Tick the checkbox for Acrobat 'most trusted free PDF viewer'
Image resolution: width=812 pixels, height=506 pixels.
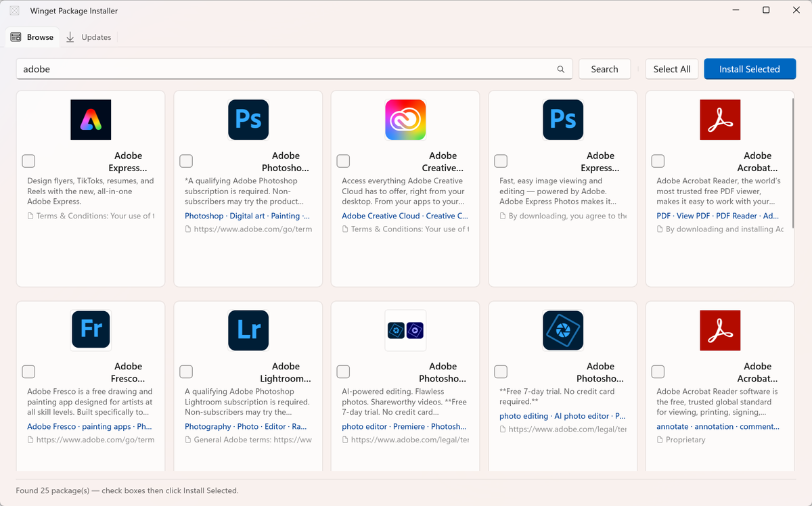(658, 161)
